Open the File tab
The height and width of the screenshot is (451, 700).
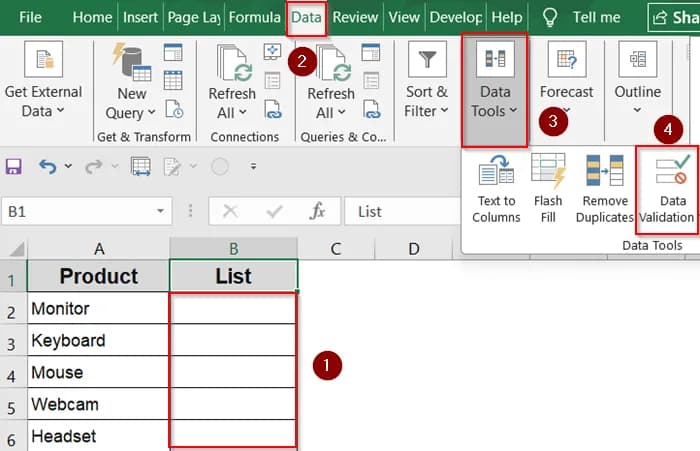point(30,17)
